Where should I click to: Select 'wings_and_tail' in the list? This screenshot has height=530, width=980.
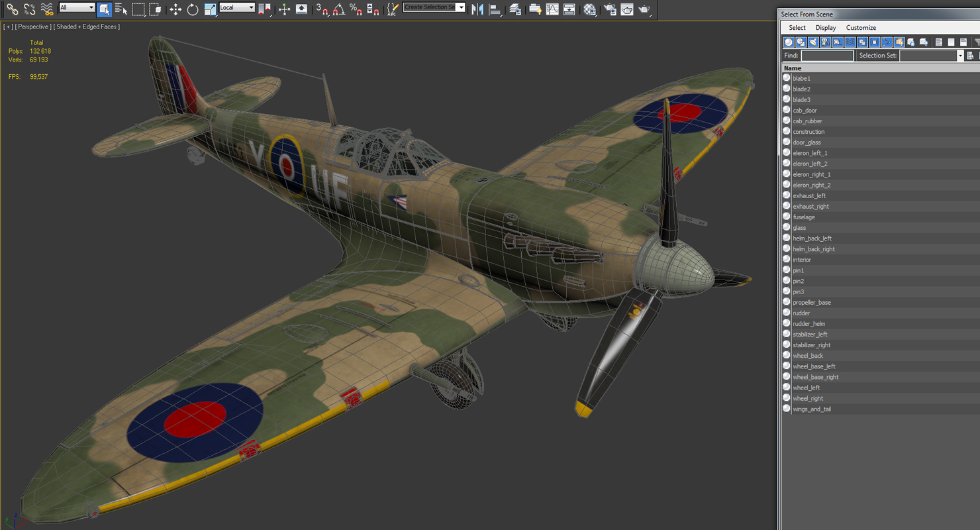[881, 409]
